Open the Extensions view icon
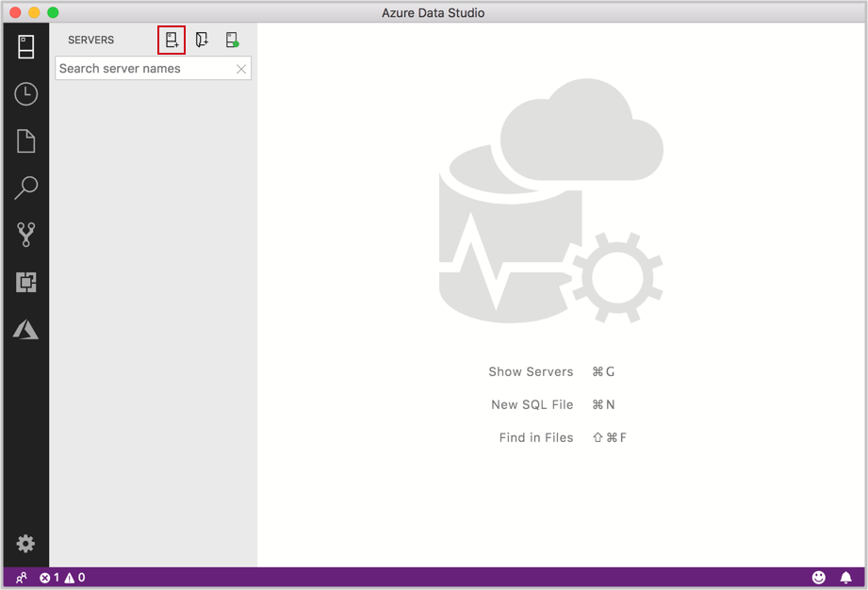Screen dimensions: 868x590 point(26,282)
